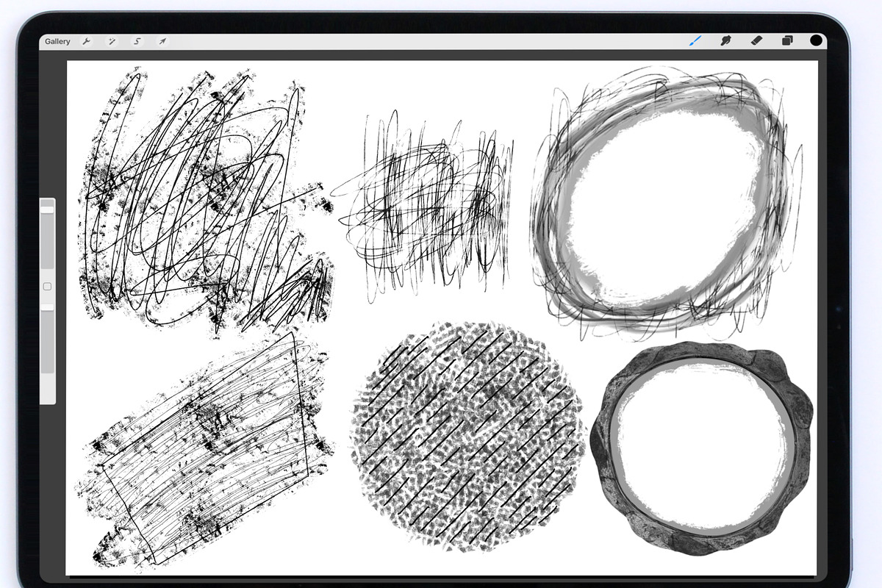
Task: Open the Layers panel
Action: 786,40
